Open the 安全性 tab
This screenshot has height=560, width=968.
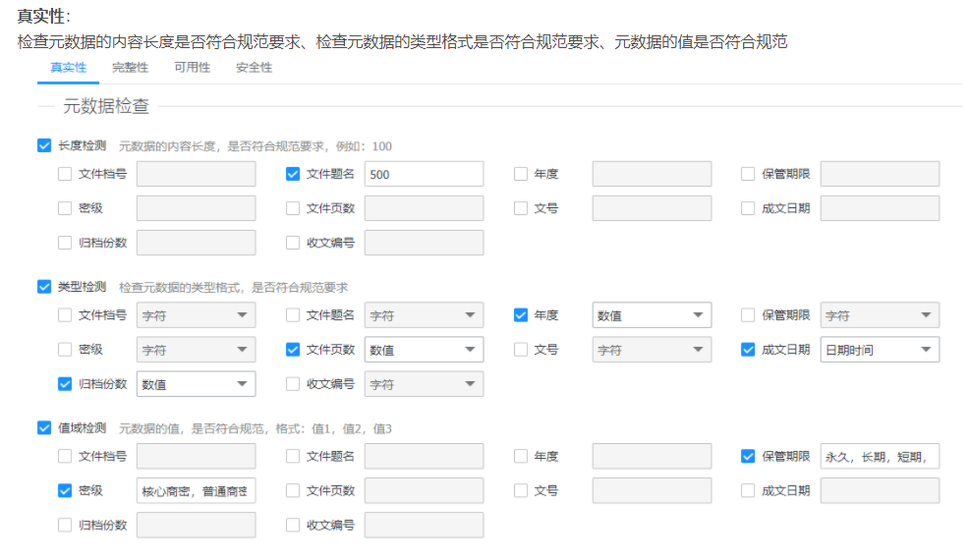point(254,68)
